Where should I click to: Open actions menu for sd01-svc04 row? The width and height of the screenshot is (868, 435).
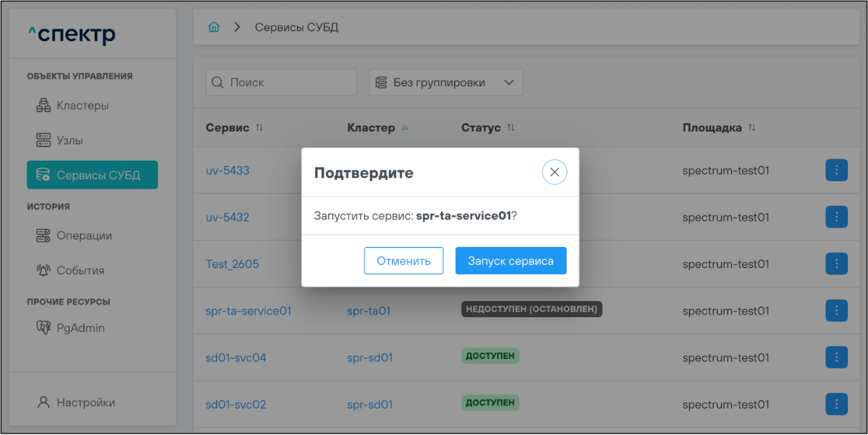click(x=836, y=358)
